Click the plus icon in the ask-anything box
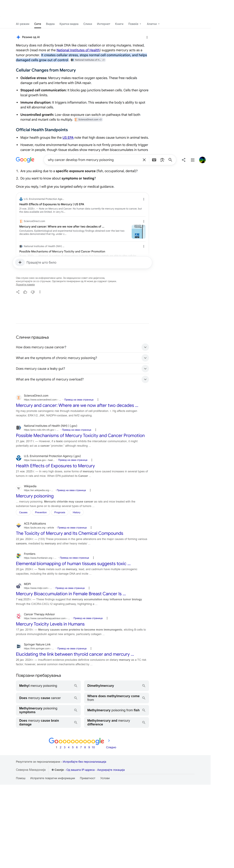Viewport: 234px width, 868px height. tap(20, 263)
